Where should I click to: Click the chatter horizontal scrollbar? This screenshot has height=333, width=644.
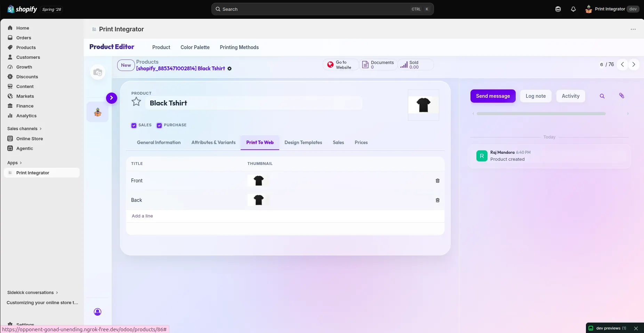pos(541,114)
